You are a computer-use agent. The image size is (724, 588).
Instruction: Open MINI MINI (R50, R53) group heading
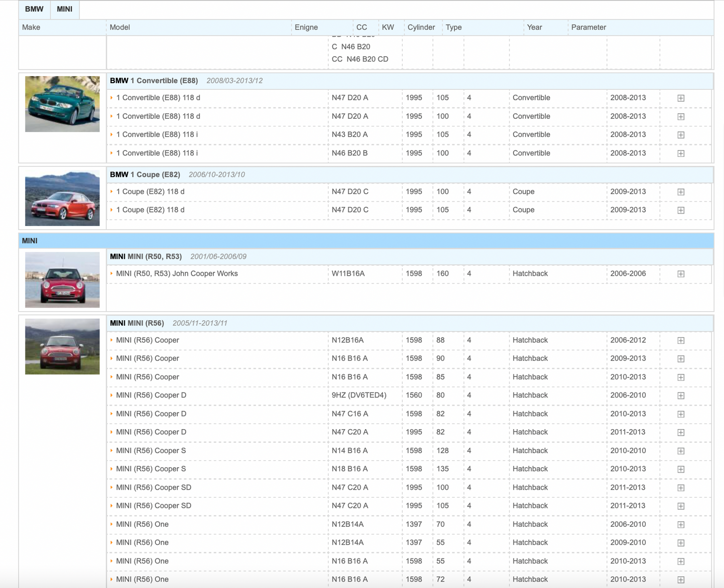(146, 257)
